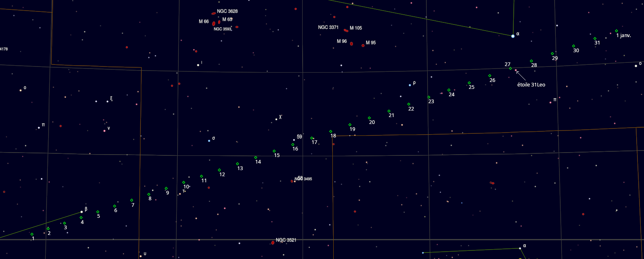This screenshot has height=259, width=644.
Task: Select the star labeled χ
Action: [276, 119]
